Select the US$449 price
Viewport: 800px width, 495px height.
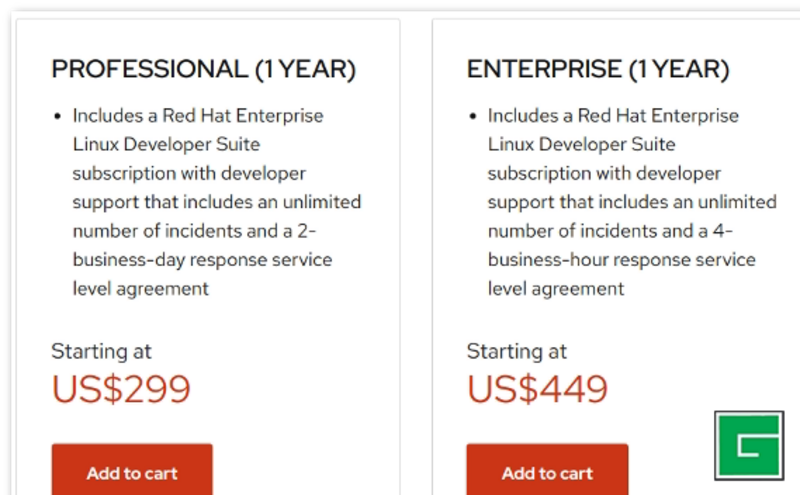pos(537,389)
